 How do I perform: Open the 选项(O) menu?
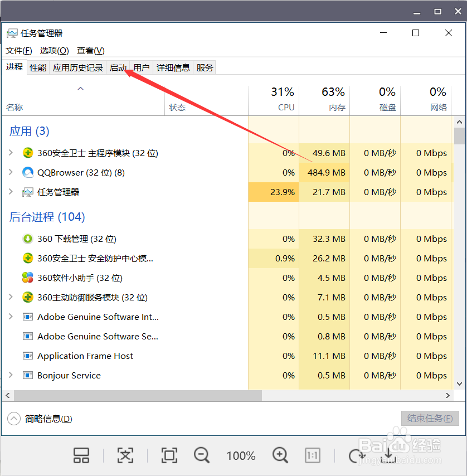pyautogui.click(x=54, y=50)
